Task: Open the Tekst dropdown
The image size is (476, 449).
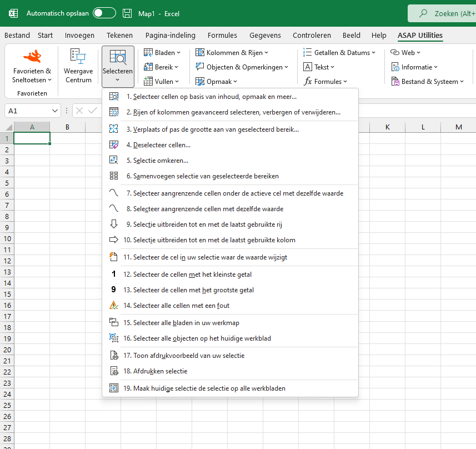Action: (319, 67)
